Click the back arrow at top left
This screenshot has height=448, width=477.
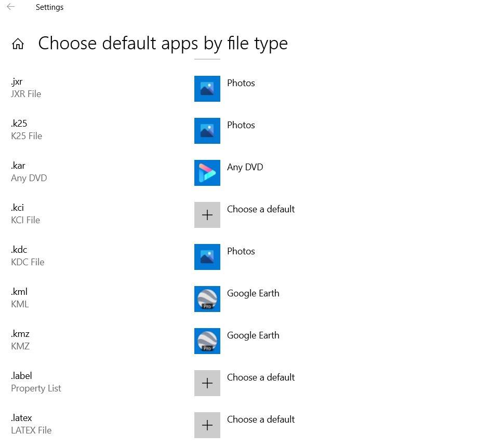[x=10, y=7]
